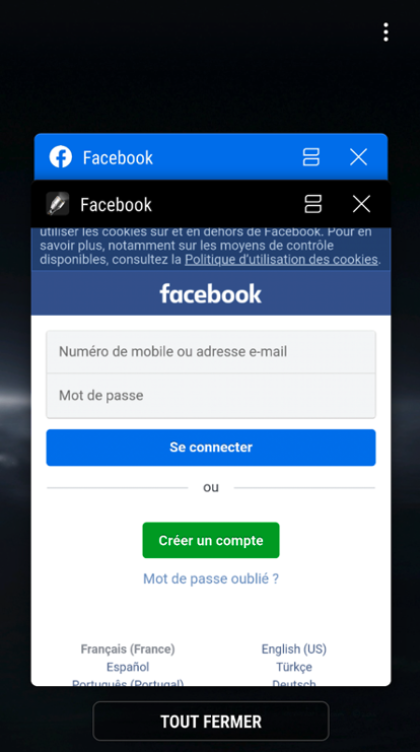Select the blue Facebook card title bar
This screenshot has width=420, height=752.
(x=211, y=157)
